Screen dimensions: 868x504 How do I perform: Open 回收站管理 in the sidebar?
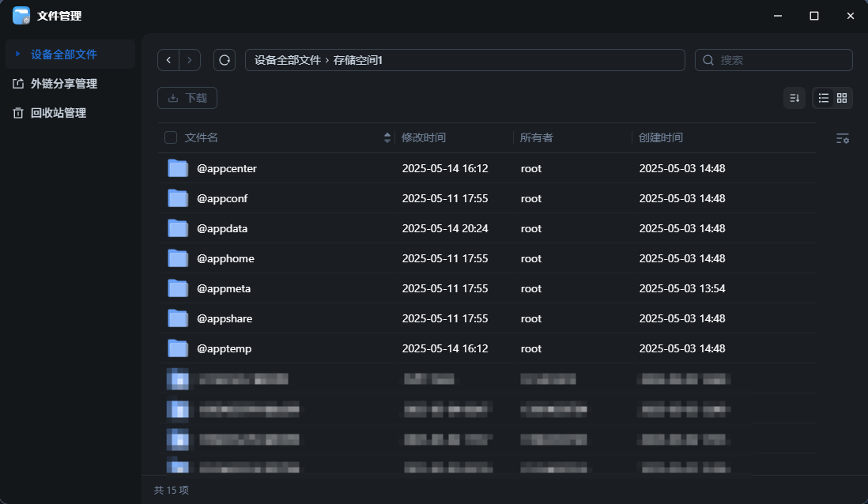pos(58,113)
